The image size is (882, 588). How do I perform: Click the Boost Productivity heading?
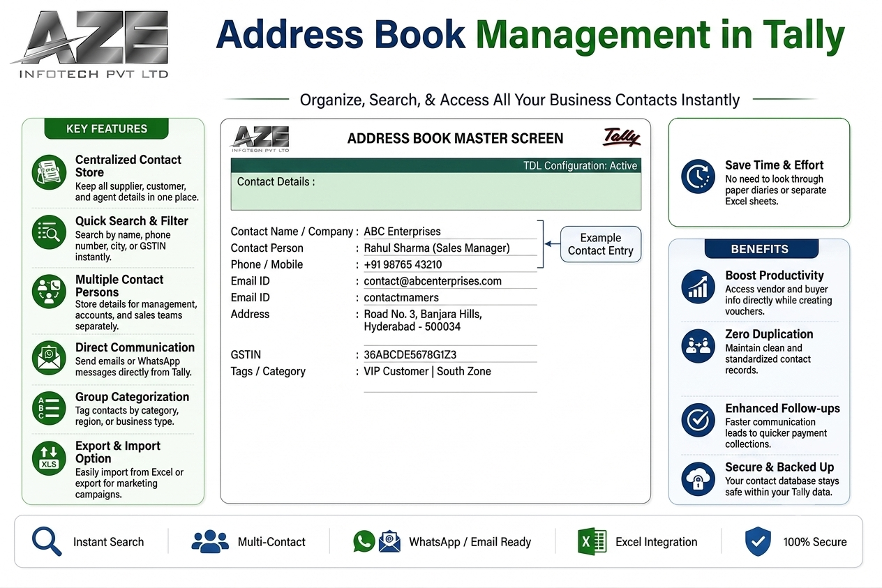point(774,276)
